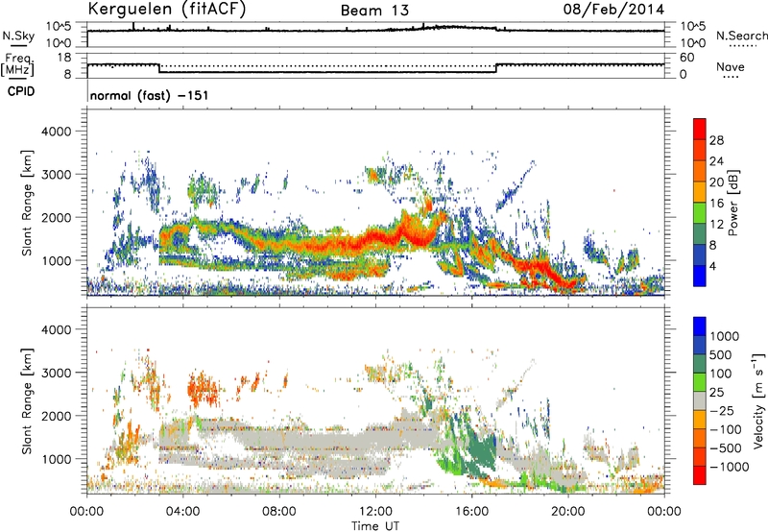Click the "04:00" time tick label
768x532 pixels.
coord(183,512)
